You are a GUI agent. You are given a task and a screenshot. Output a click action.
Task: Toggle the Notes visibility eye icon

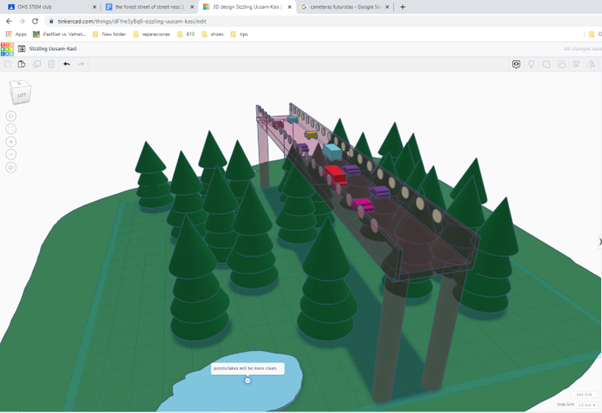pos(516,64)
